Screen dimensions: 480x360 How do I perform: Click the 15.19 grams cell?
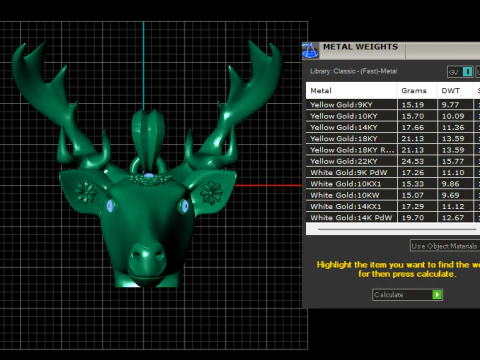coord(417,105)
